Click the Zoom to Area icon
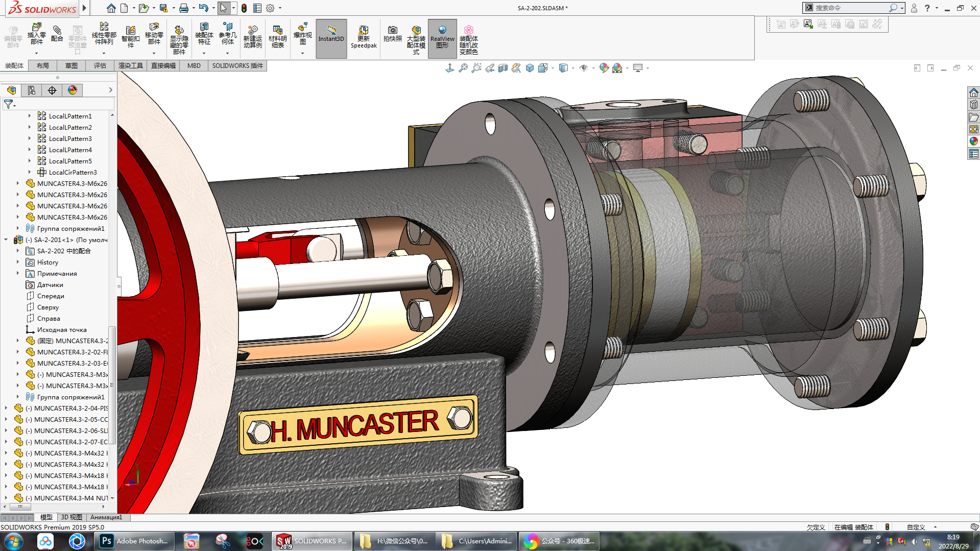This screenshot has height=551, width=980. coord(476,68)
